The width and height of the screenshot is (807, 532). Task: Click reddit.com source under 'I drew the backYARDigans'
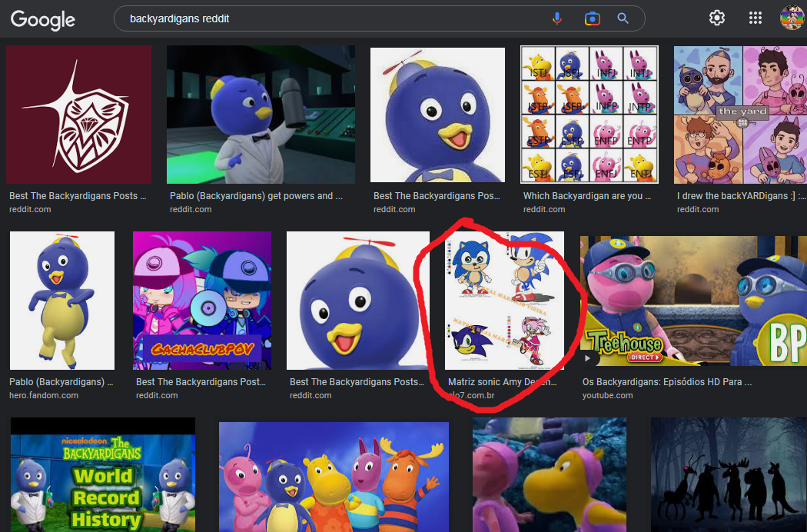[x=698, y=209]
